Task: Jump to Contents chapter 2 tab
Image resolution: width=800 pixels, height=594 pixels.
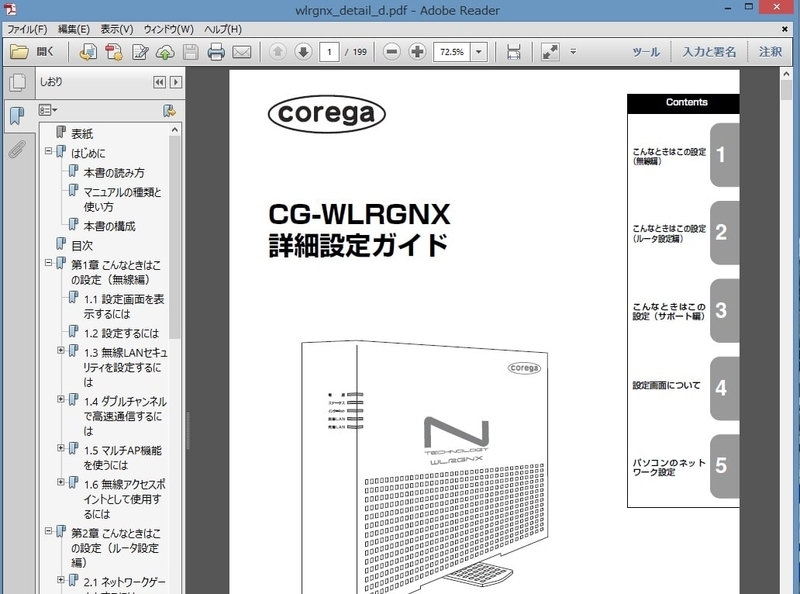Action: [x=724, y=233]
